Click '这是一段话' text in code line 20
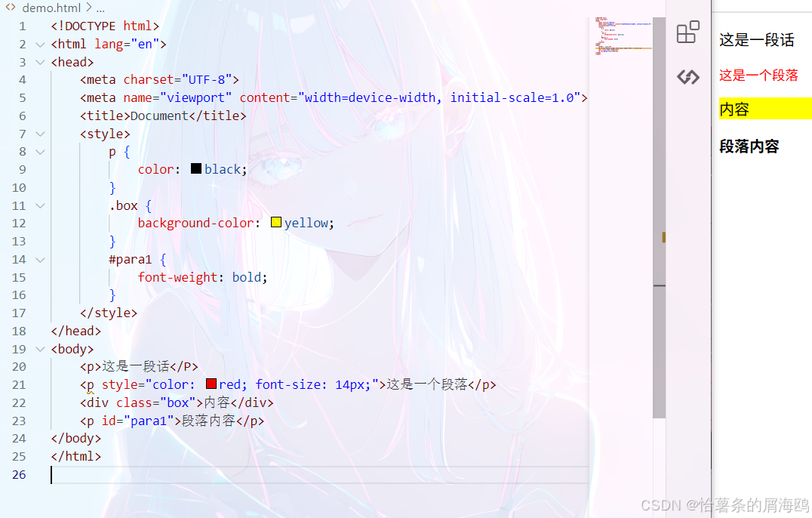812x518 pixels. pyautogui.click(x=136, y=367)
